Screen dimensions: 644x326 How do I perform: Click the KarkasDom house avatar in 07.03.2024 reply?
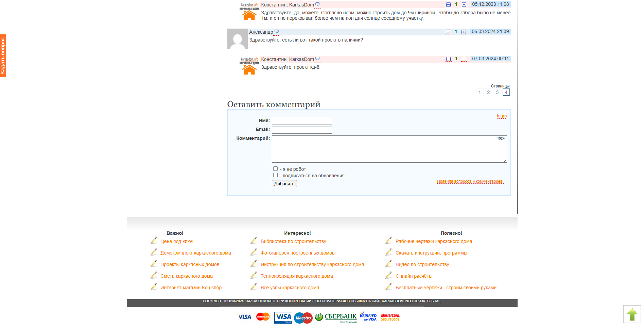pyautogui.click(x=249, y=66)
